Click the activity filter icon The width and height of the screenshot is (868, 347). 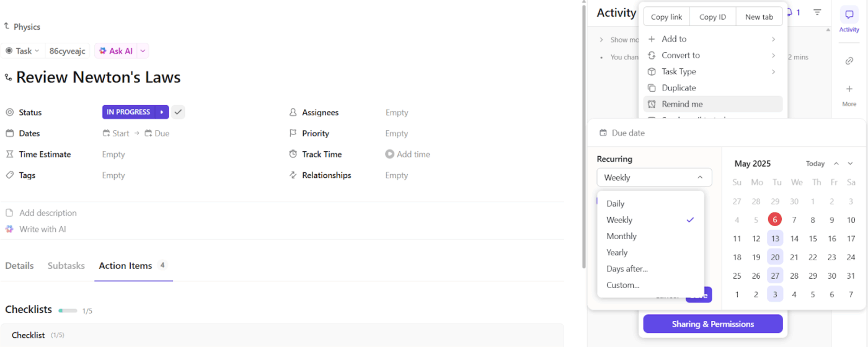pos(817,12)
